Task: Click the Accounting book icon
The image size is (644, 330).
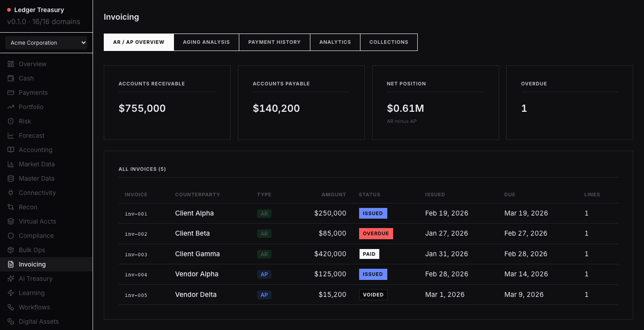Action: pyautogui.click(x=11, y=150)
